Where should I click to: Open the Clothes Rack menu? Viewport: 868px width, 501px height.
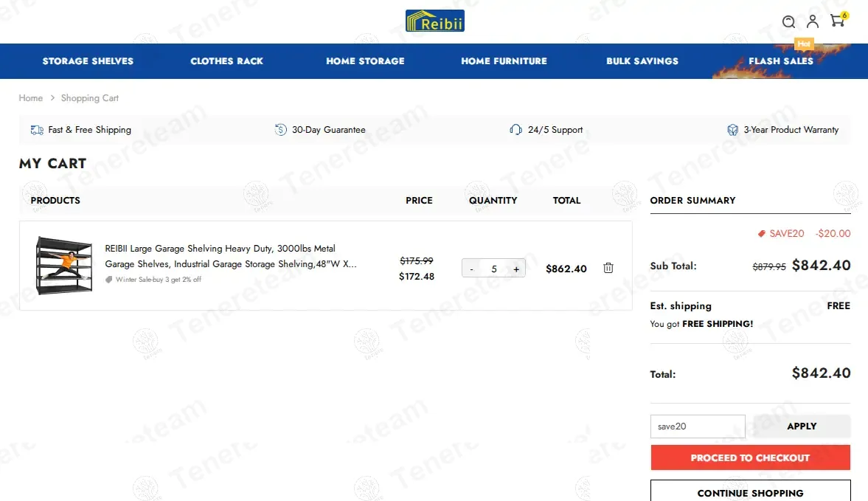click(226, 61)
